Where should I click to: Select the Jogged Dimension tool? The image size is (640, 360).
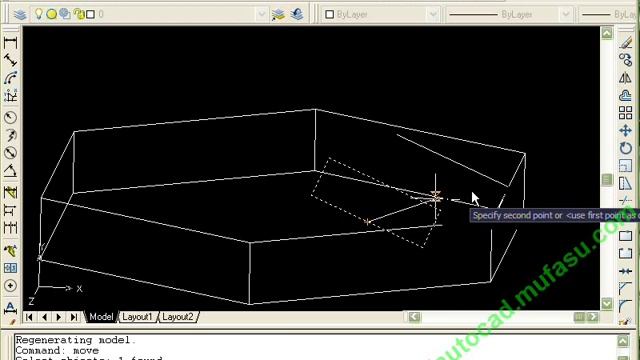11,135
